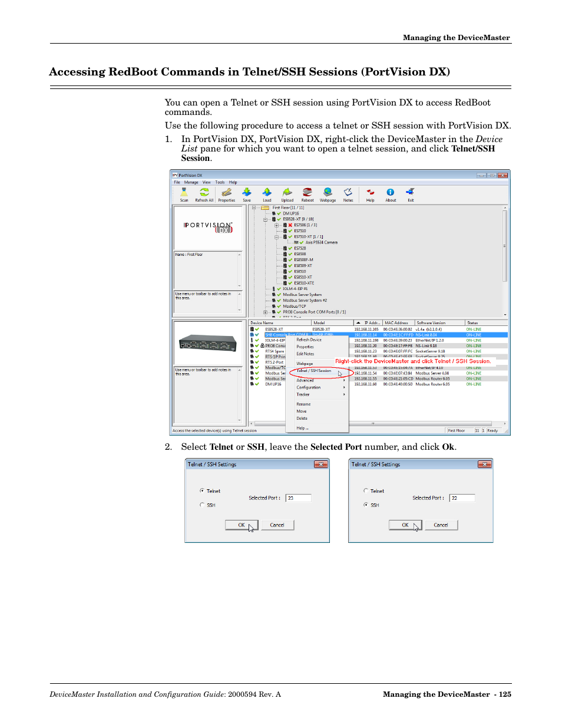Select the DM UP16 tree item
The width and height of the screenshot is (562, 728).
click(x=290, y=213)
